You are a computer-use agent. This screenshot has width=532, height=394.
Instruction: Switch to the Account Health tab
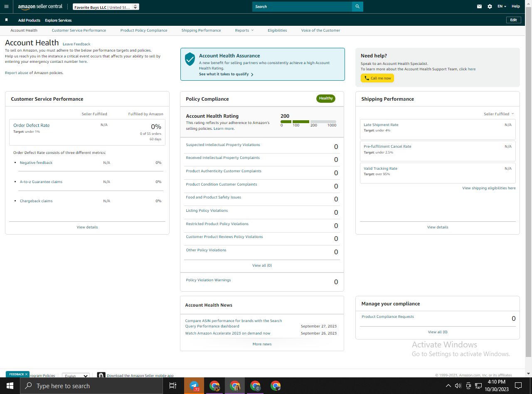point(24,30)
